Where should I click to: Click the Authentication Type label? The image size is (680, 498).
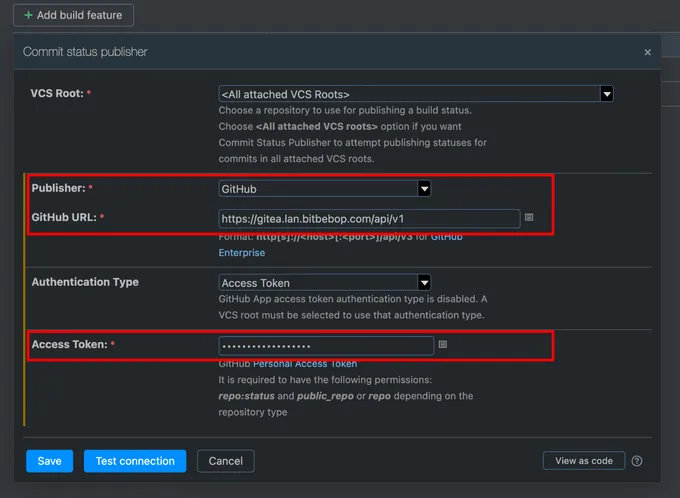85,282
